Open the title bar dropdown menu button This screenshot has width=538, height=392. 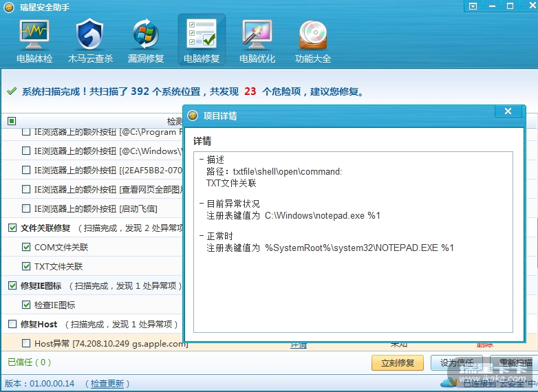pyautogui.click(x=473, y=6)
